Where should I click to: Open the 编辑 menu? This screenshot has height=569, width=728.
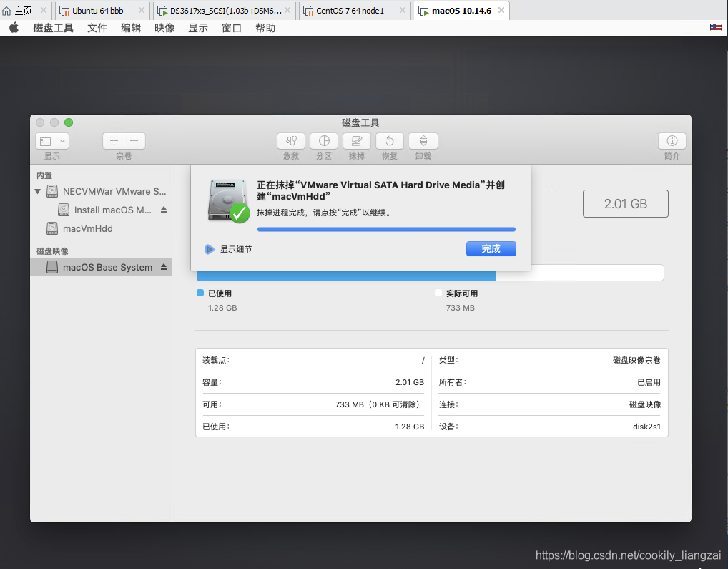pos(131,28)
